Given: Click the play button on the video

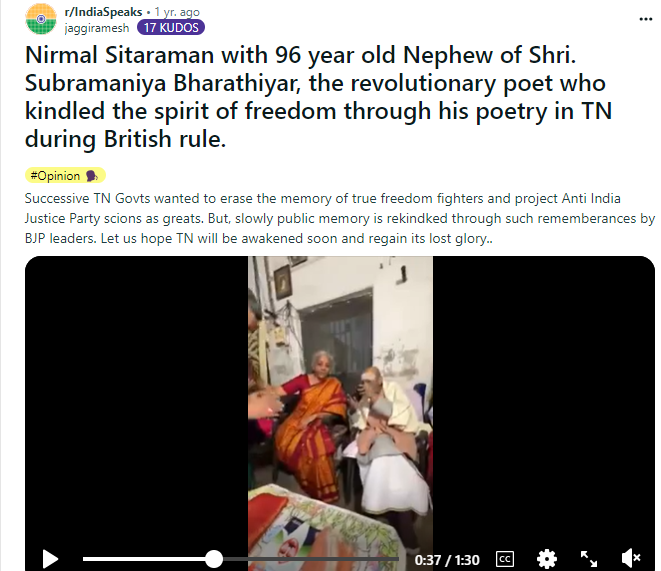Looking at the screenshot, I should point(50,559).
